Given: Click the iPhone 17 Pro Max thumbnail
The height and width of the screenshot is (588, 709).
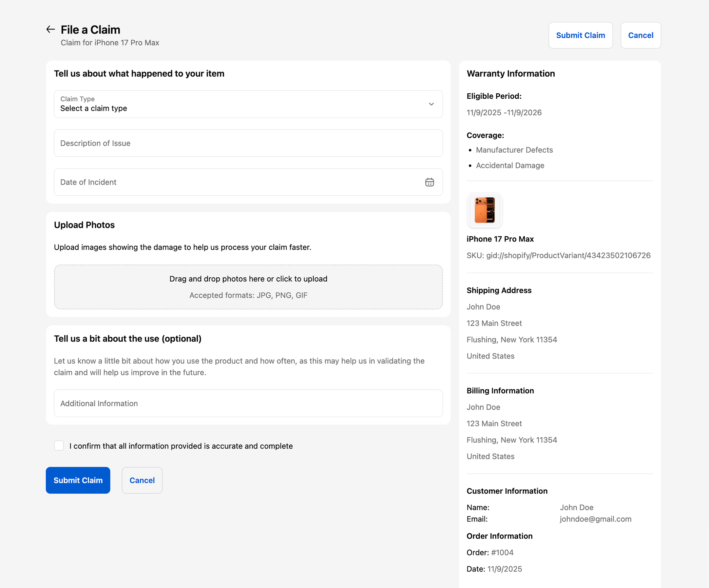Looking at the screenshot, I should (x=484, y=210).
